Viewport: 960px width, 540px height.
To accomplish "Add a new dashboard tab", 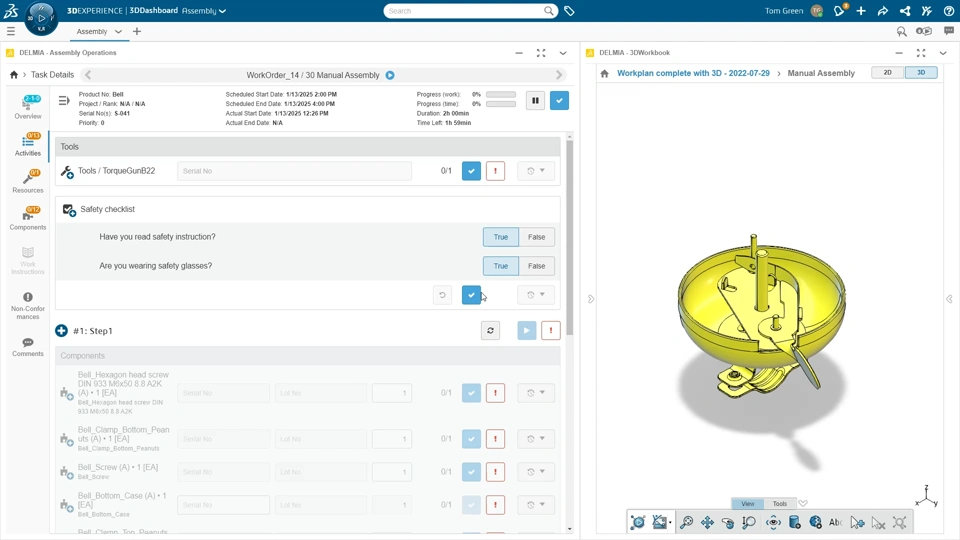I will click(137, 31).
